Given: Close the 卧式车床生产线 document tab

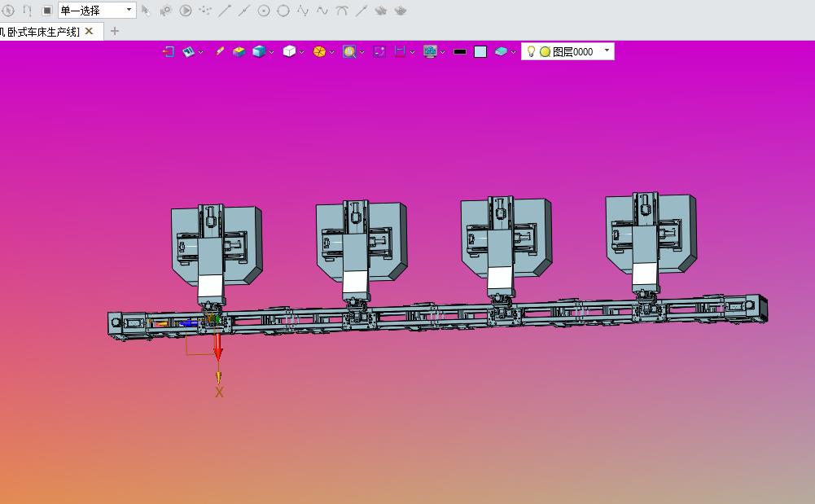Looking at the screenshot, I should [x=89, y=31].
